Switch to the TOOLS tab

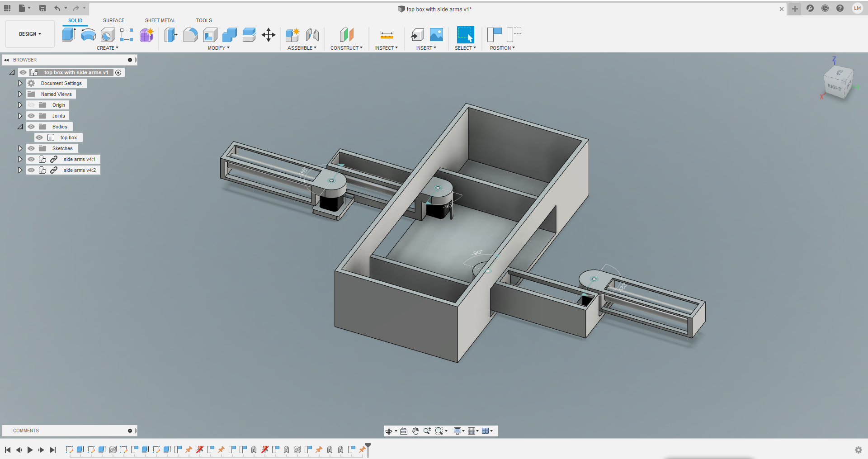point(204,20)
